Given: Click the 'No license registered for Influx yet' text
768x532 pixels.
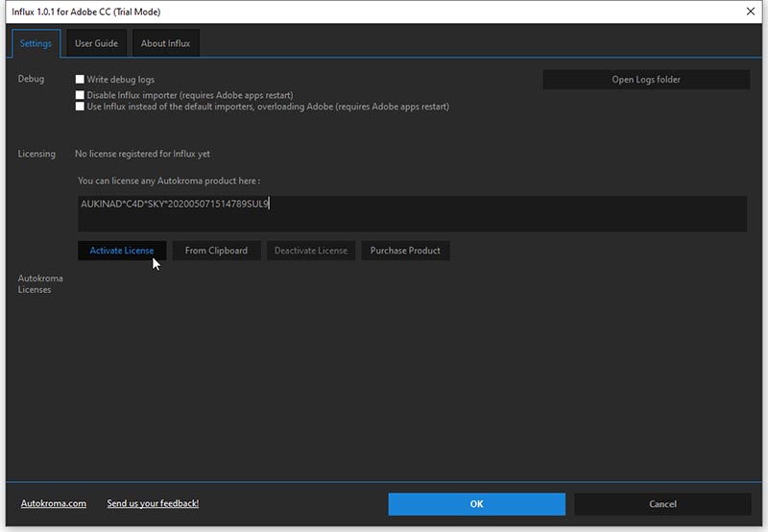Looking at the screenshot, I should point(142,154).
